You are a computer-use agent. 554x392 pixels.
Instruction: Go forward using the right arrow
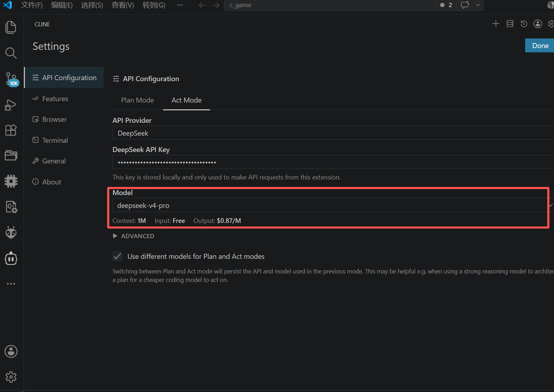pyautogui.click(x=216, y=5)
